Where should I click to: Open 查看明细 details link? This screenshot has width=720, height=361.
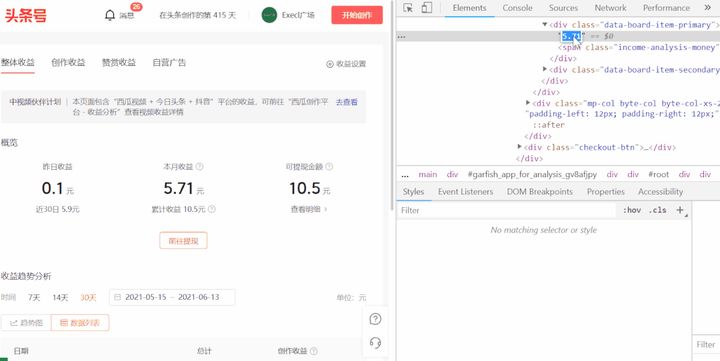tap(309, 209)
